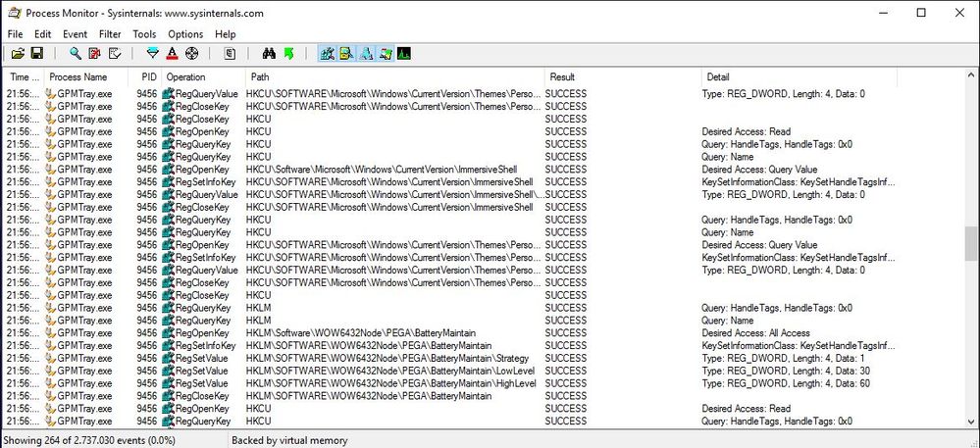Viewport: 980px width, 448px height.
Task: Open the Filter funnel icon in toolbar
Action: 152,53
